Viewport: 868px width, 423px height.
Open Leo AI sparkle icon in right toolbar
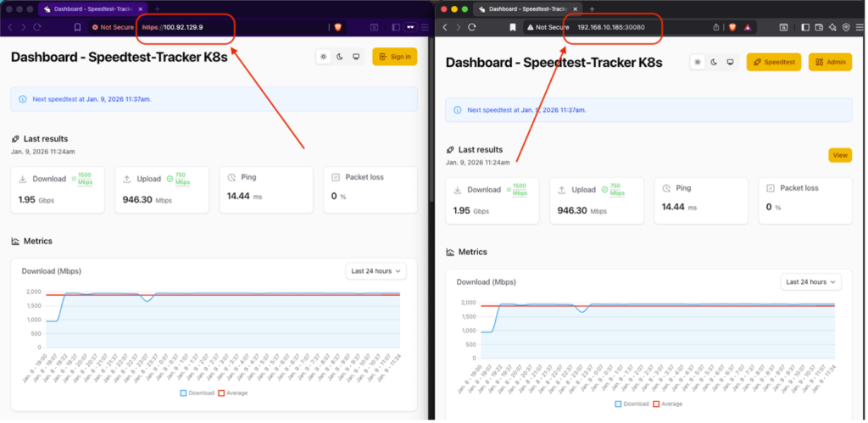tap(832, 27)
